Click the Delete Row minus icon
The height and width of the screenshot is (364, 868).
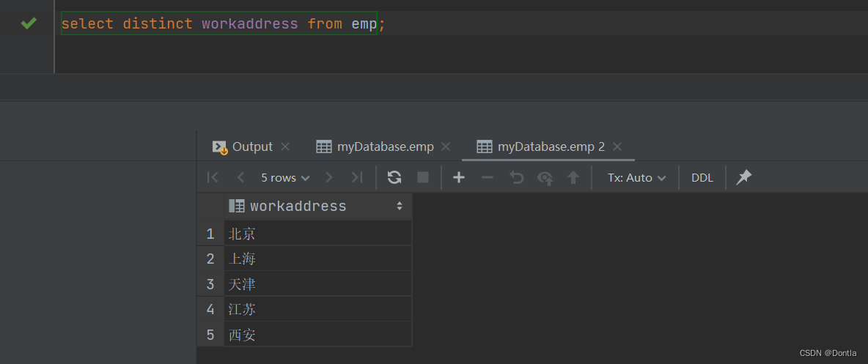coord(487,177)
